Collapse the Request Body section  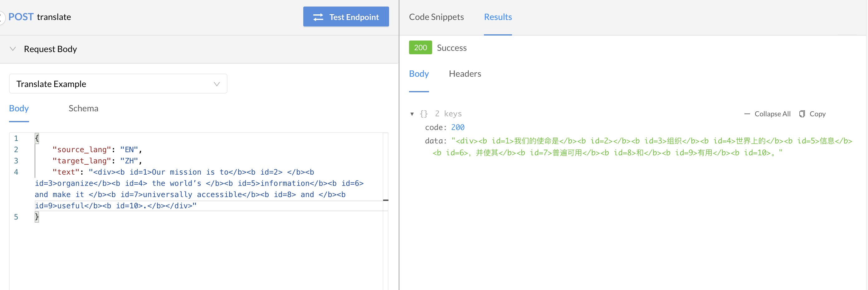[12, 49]
